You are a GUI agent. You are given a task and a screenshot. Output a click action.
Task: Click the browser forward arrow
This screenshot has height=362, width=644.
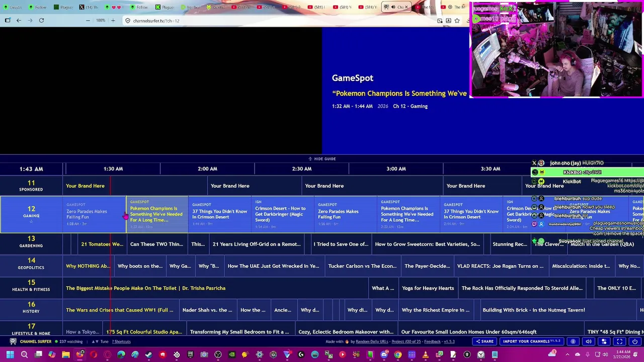point(30,21)
